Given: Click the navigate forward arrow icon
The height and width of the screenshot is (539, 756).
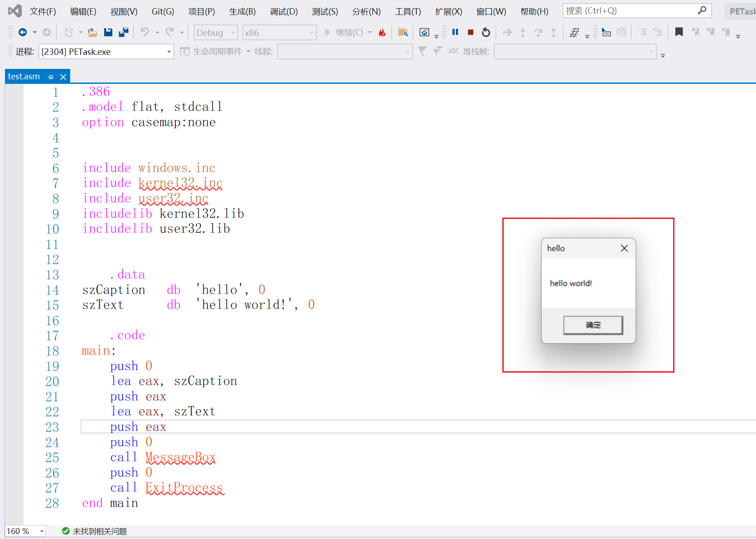Looking at the screenshot, I should point(47,32).
